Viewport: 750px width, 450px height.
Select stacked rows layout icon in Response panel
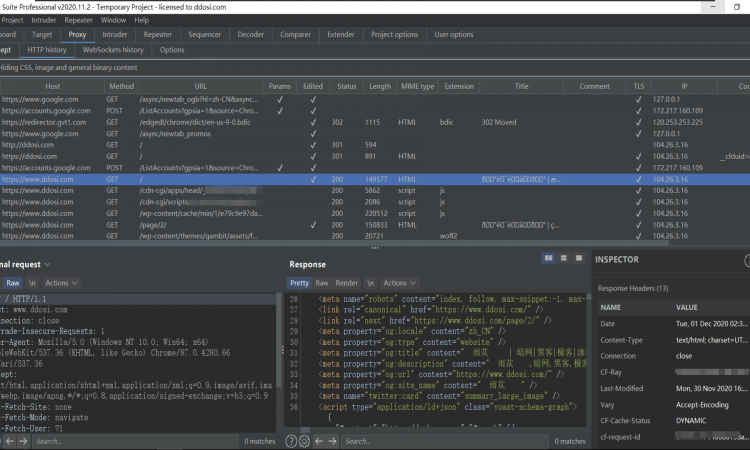563,258
